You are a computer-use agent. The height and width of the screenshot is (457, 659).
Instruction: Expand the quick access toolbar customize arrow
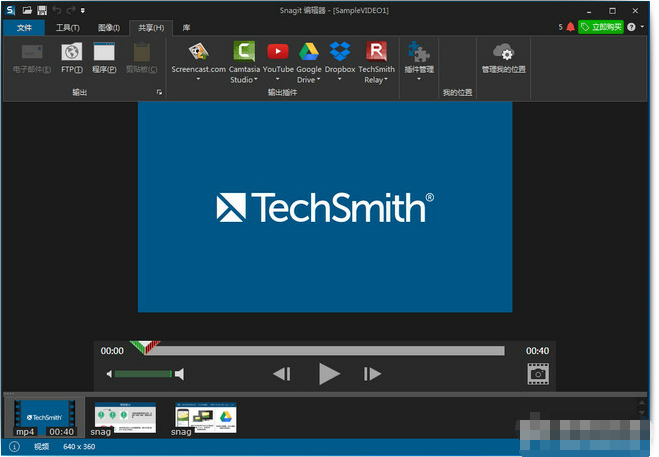82,11
